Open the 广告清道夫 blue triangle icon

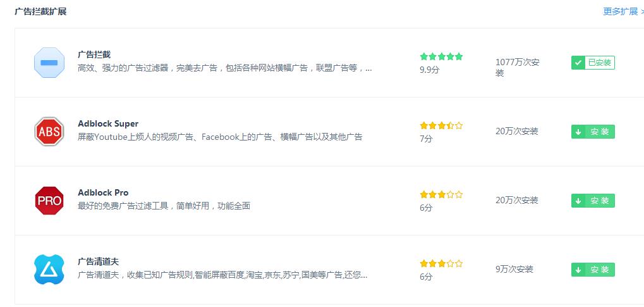pos(49,270)
